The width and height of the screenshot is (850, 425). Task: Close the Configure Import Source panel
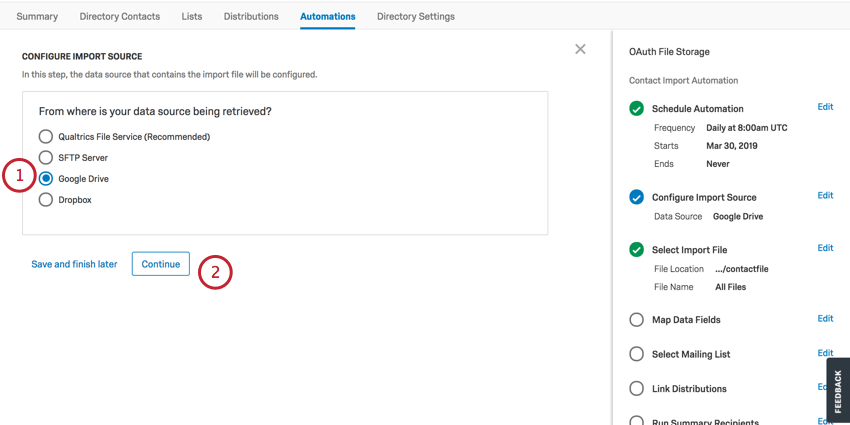580,49
